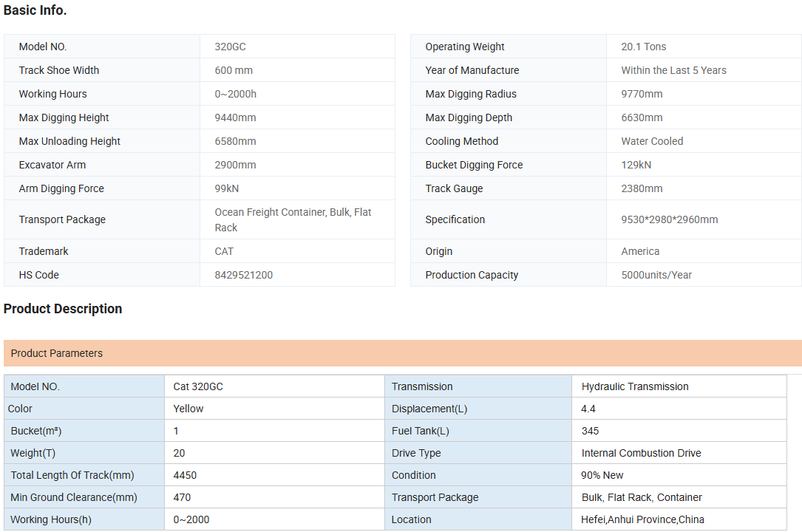Image resolution: width=802 pixels, height=532 pixels.
Task: Click the Bulk, Flat Rack, Container cell
Action: [x=679, y=497]
